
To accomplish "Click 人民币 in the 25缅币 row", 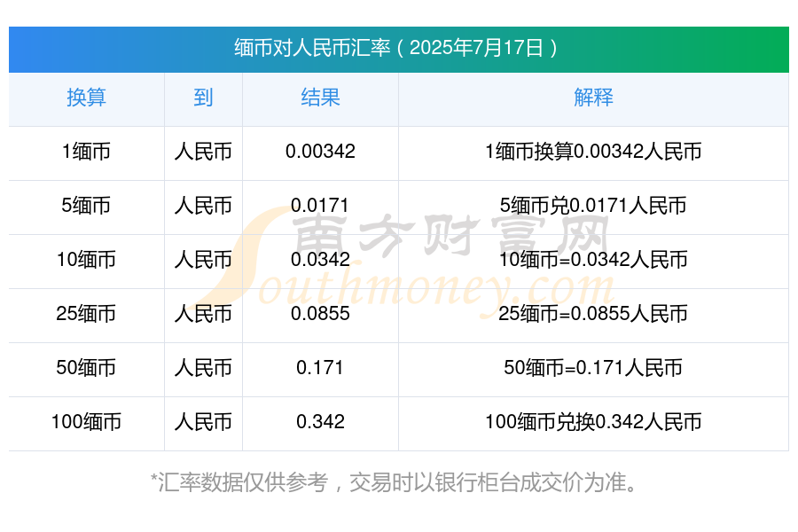I will point(203,314).
